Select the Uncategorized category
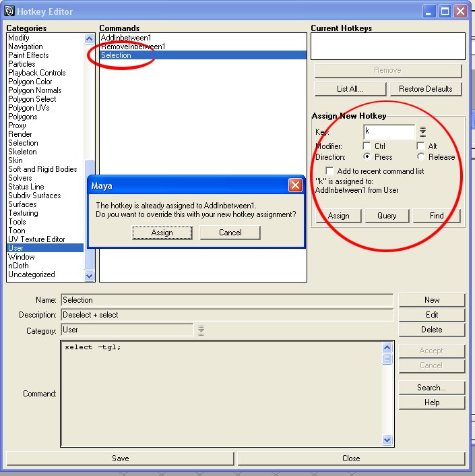 tap(45, 274)
